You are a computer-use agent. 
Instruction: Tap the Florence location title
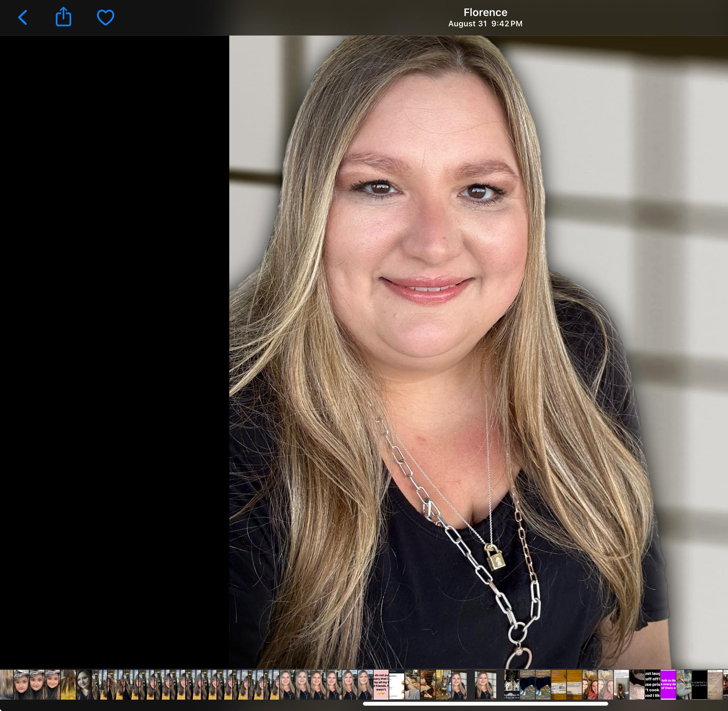pos(485,12)
